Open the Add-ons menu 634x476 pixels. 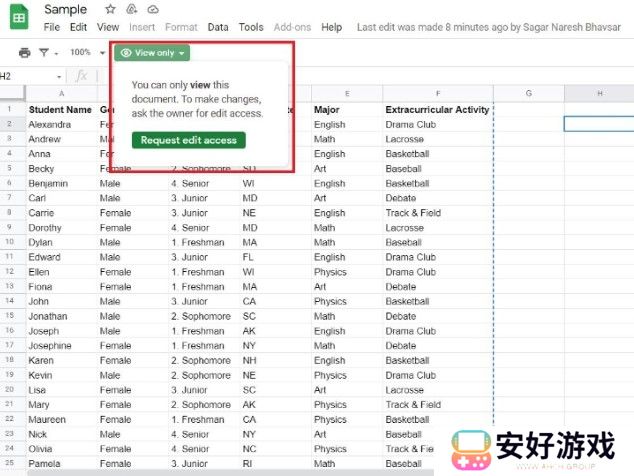[x=292, y=27]
